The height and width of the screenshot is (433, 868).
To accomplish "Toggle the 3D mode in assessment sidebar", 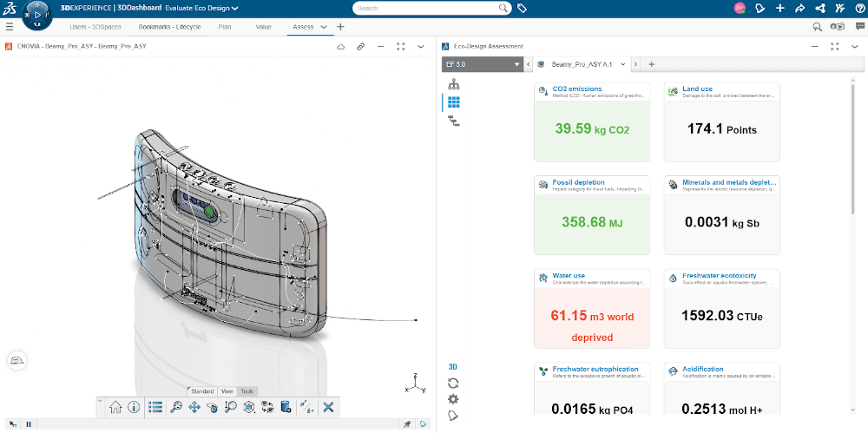I will (x=453, y=366).
